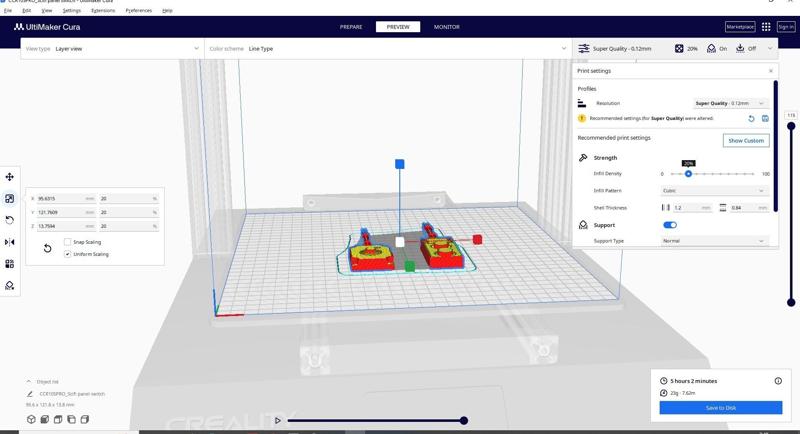Reset scaling with the circular arrow button

click(47, 248)
